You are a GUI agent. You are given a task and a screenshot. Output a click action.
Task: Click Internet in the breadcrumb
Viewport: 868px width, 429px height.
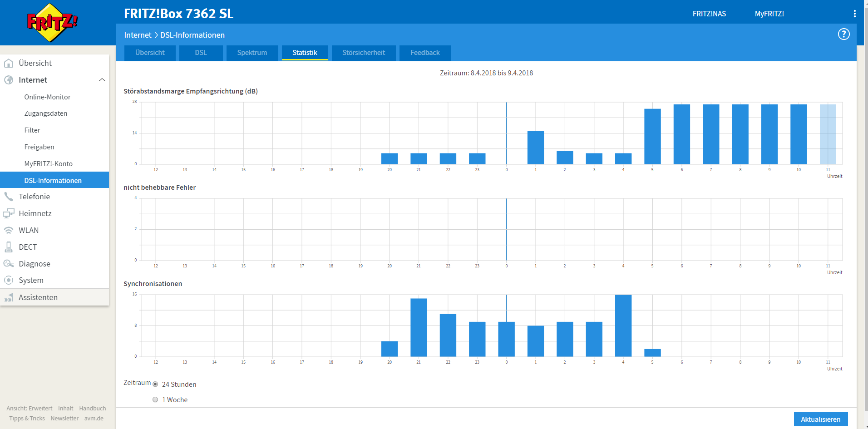pos(138,35)
